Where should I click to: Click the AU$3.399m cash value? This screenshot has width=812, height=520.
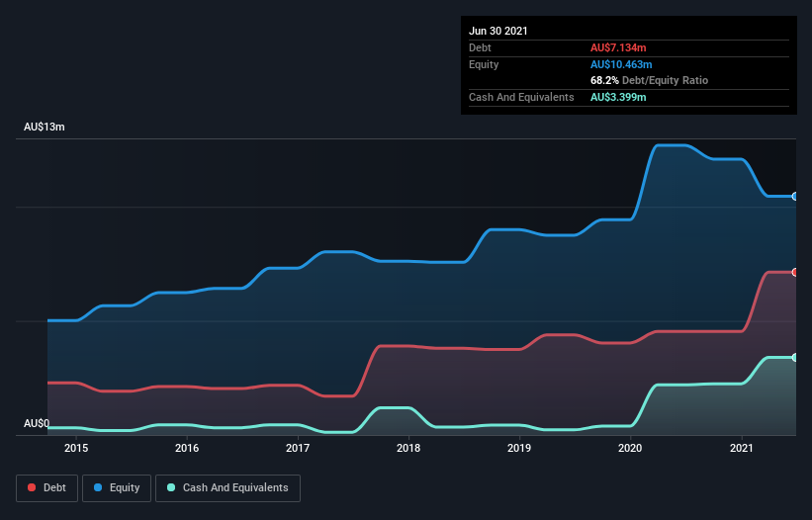pos(618,97)
